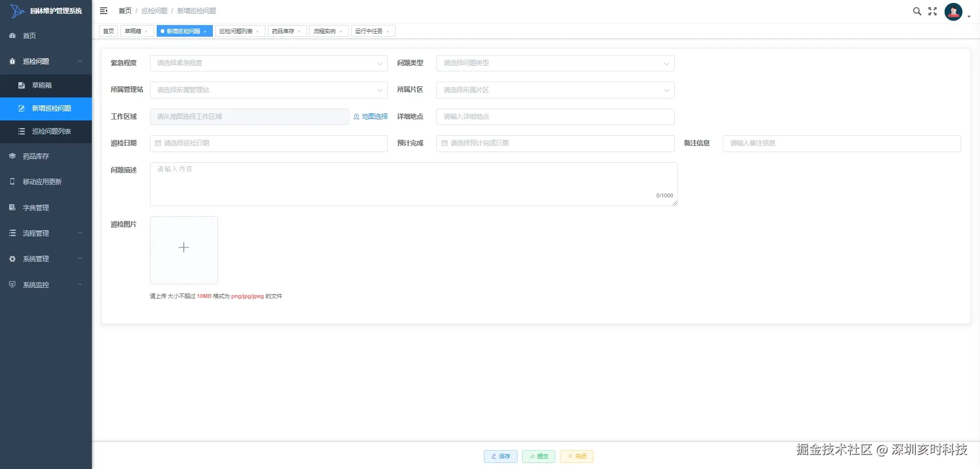Click the plus icon to upload 巡检图片
The width and height of the screenshot is (980, 469).
point(184,248)
